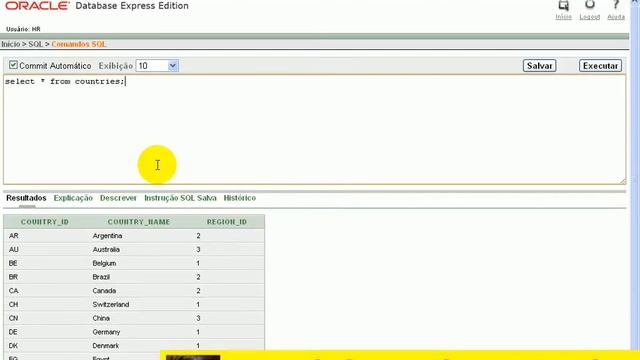
Task: Click the CN country ID cell
Action: [x=13, y=318]
